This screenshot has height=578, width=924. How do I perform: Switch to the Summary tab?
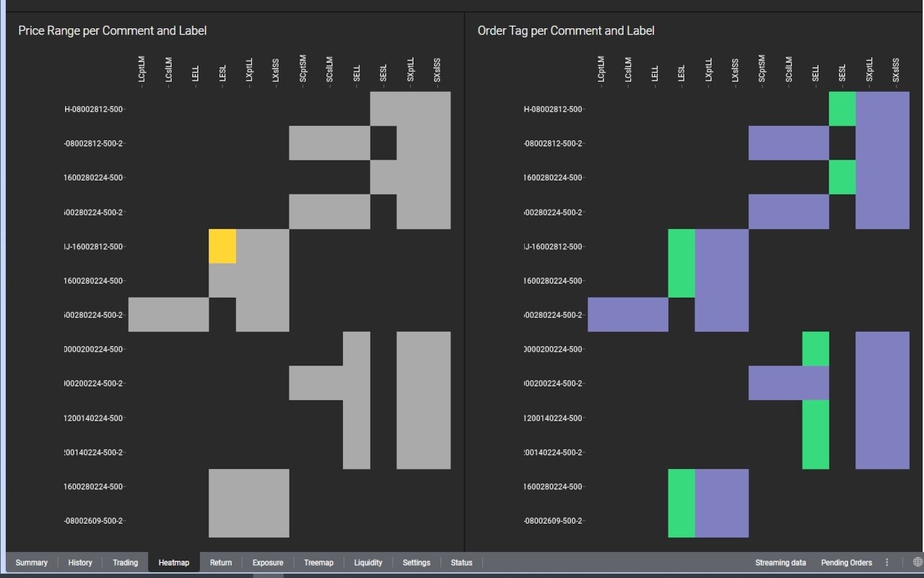click(32, 562)
